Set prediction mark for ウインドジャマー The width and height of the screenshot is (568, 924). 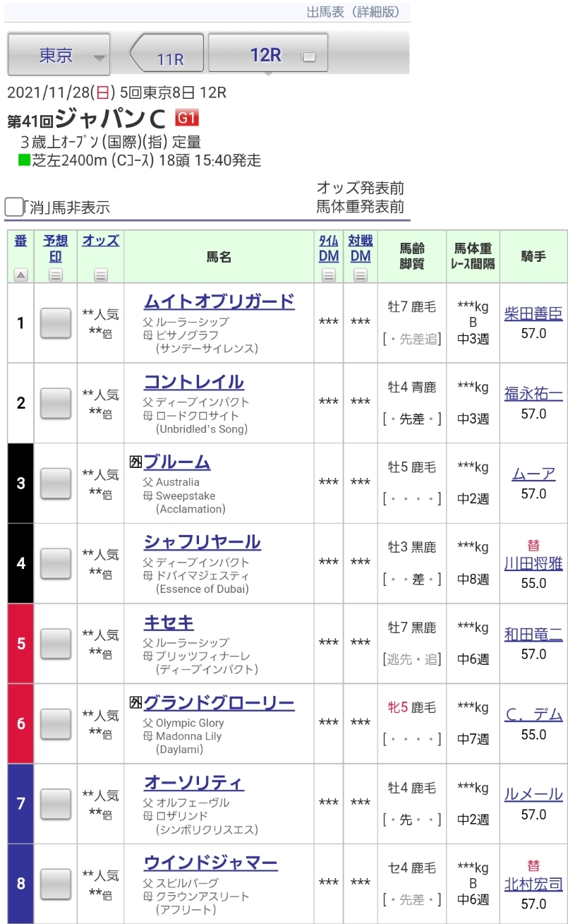(x=56, y=884)
